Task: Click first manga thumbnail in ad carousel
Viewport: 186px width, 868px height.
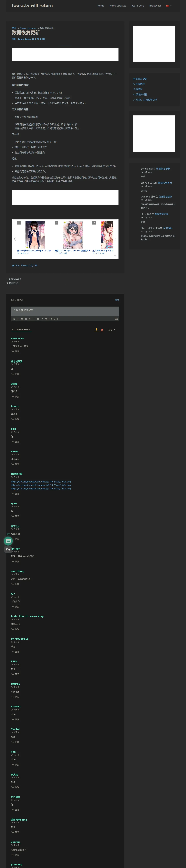Action: tap(35, 235)
